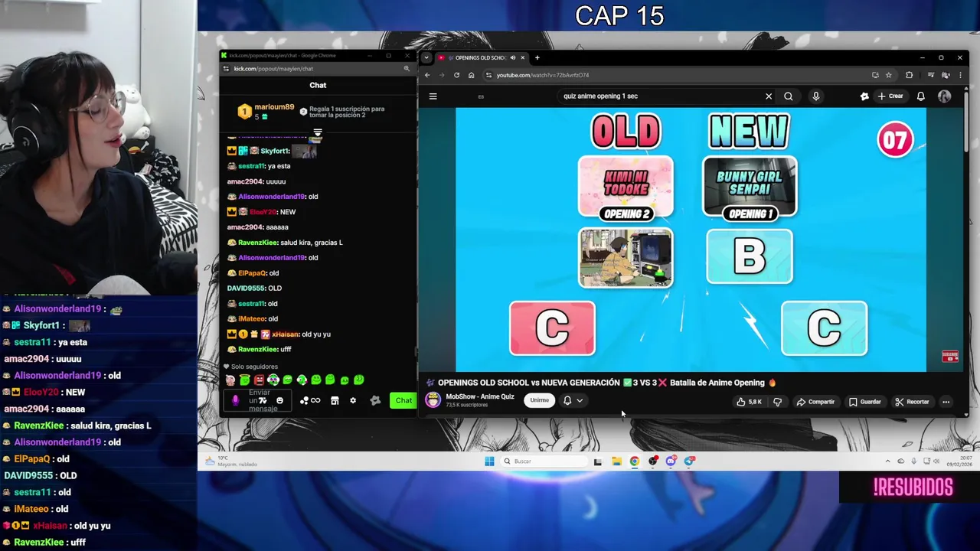Image resolution: width=980 pixels, height=551 pixels.
Task: Open more actions three-dot menu
Action: pos(946,402)
